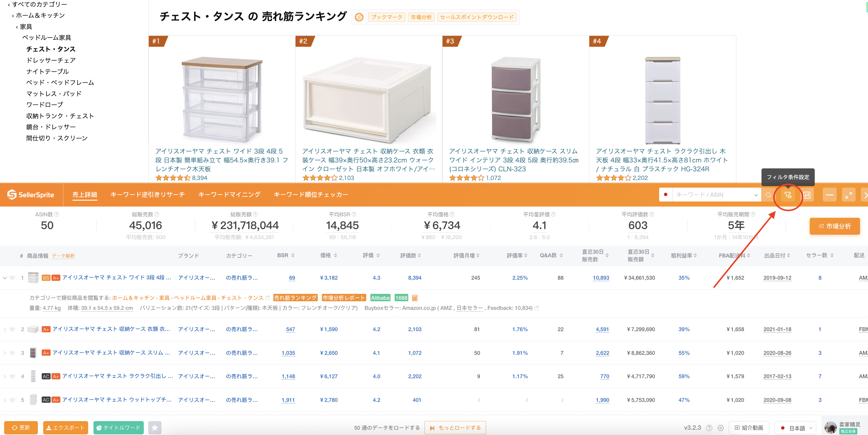
Task: Favorite row 4 with the heart icon
Action: [x=12, y=376]
